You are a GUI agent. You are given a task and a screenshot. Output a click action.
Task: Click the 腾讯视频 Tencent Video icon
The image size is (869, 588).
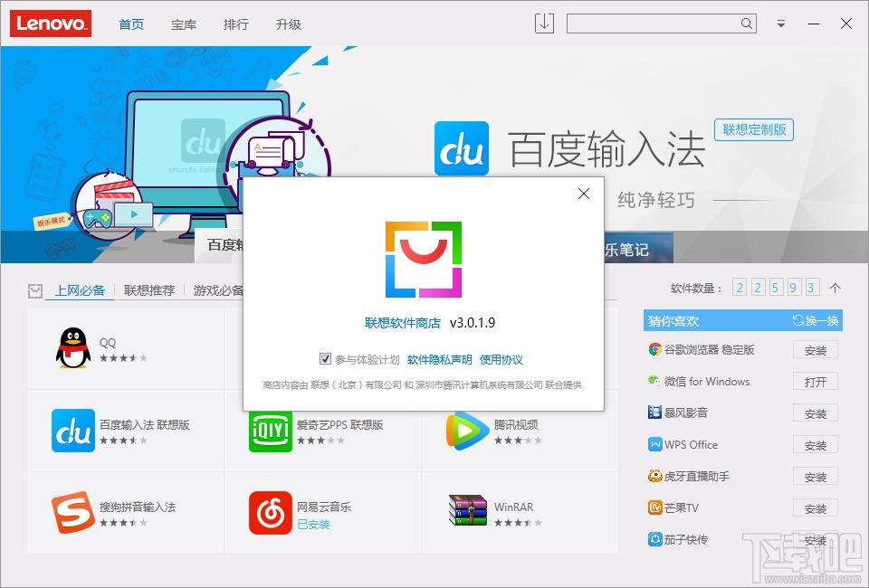point(467,430)
